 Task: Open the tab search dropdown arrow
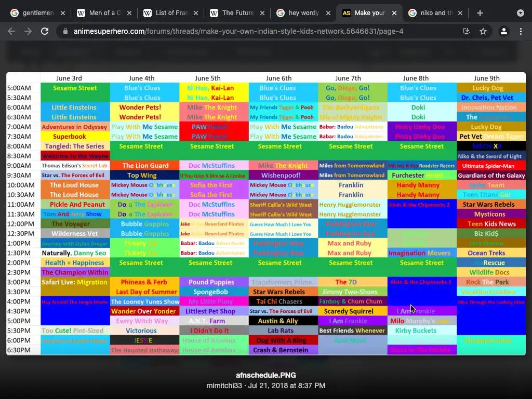click(521, 13)
